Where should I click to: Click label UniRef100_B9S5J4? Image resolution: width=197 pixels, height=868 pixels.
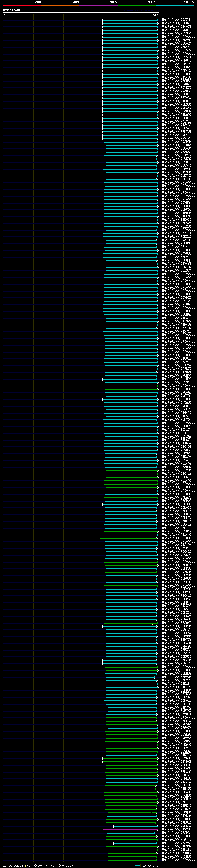(x=177, y=57)
